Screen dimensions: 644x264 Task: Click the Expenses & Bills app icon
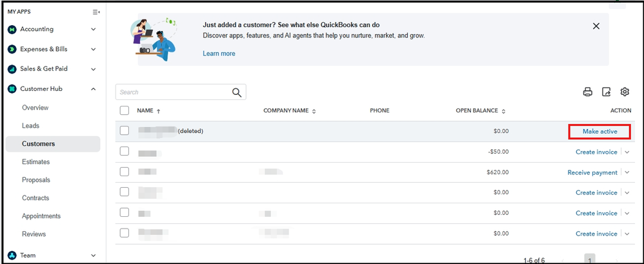click(x=12, y=49)
